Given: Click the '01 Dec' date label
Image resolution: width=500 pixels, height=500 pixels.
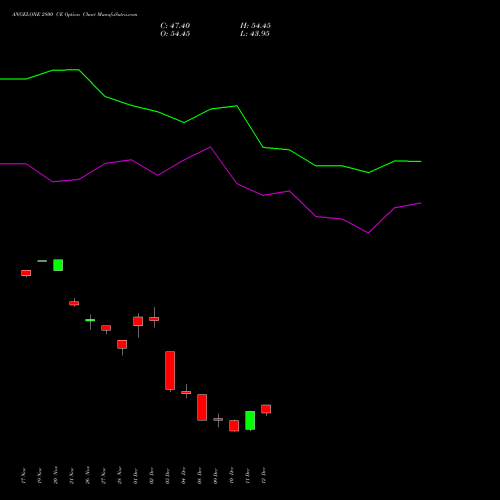Looking at the screenshot, I should click(x=135, y=476).
